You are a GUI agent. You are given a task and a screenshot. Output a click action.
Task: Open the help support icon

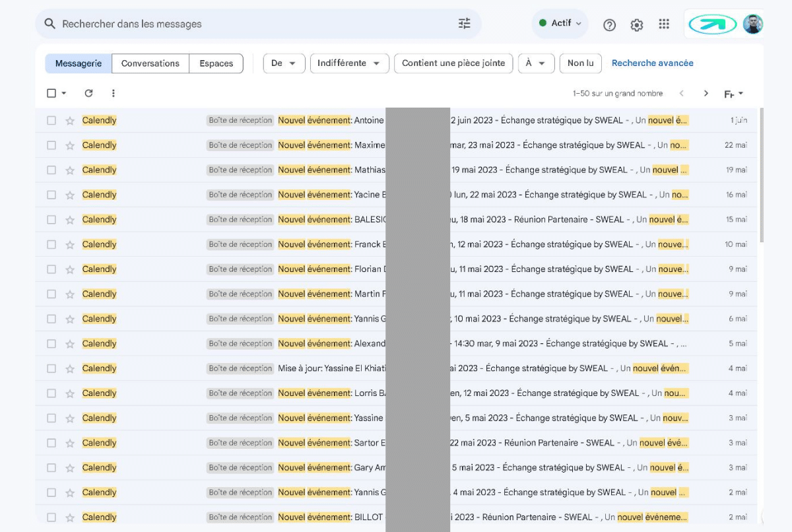pyautogui.click(x=609, y=24)
